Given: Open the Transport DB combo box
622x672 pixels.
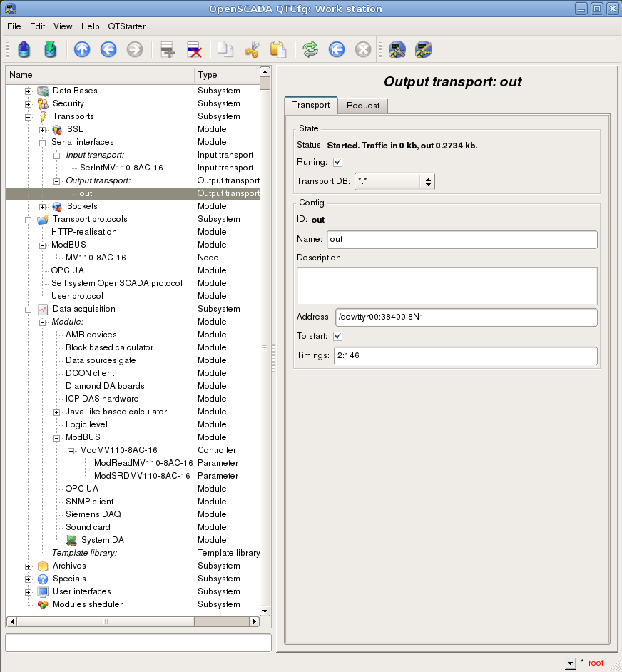Looking at the screenshot, I should [394, 182].
